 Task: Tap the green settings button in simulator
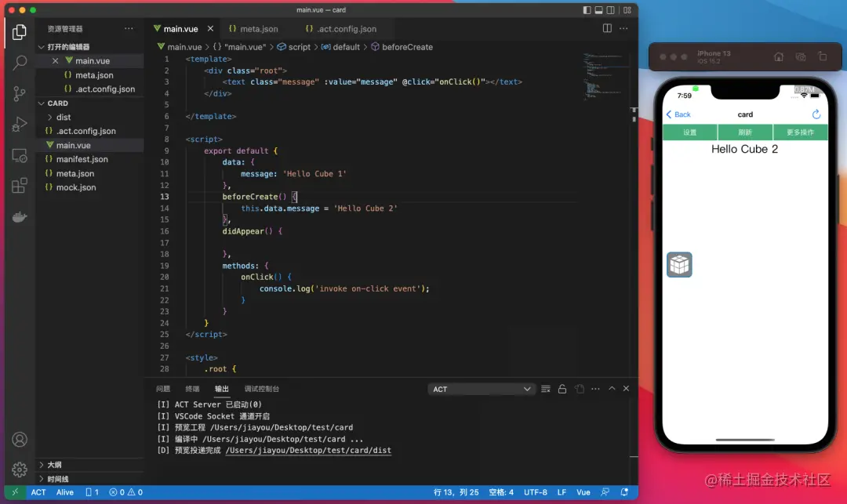pos(690,132)
